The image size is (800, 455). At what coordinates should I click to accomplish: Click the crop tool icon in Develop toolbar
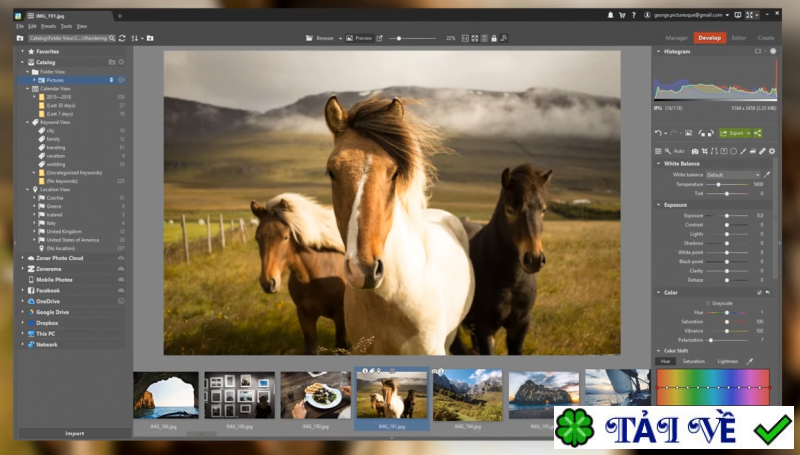coord(705,151)
